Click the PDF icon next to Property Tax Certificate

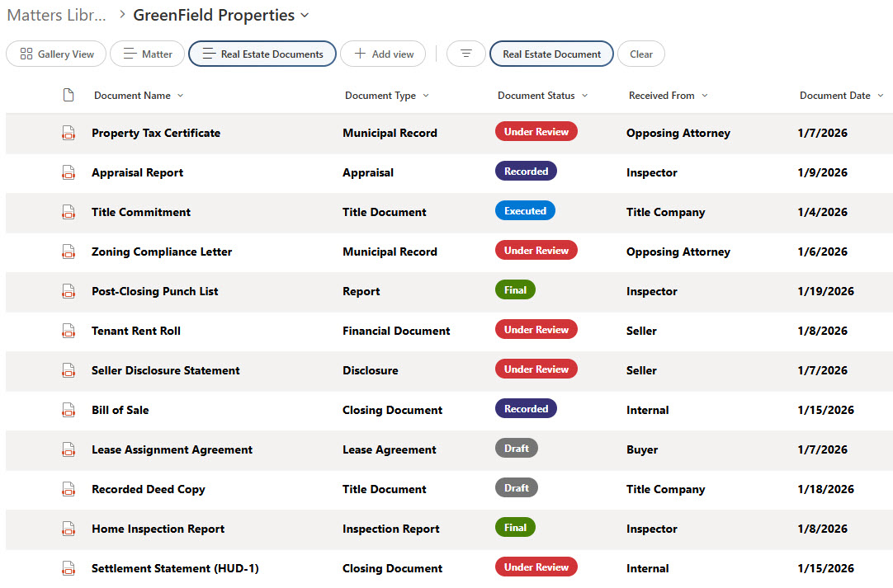pyautogui.click(x=69, y=132)
